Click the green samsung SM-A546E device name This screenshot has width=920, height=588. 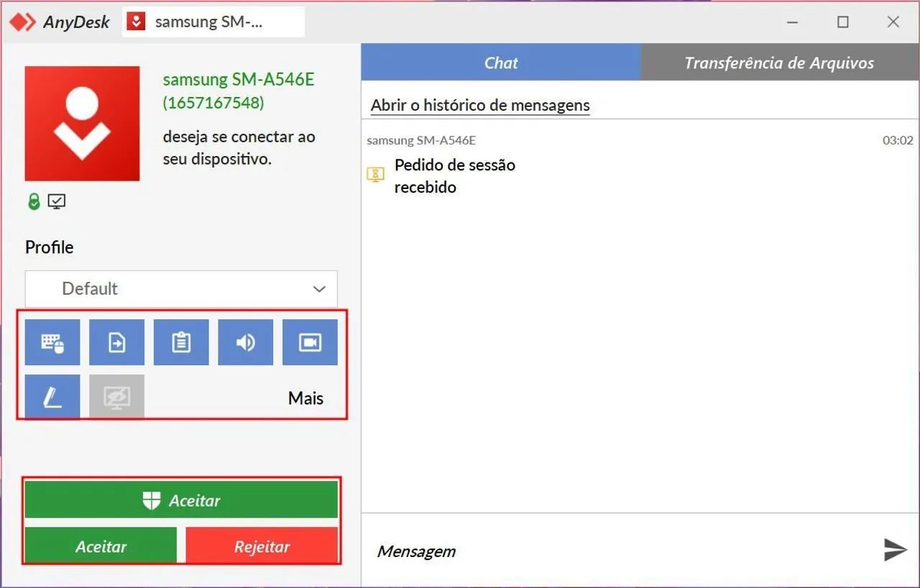coord(239,80)
